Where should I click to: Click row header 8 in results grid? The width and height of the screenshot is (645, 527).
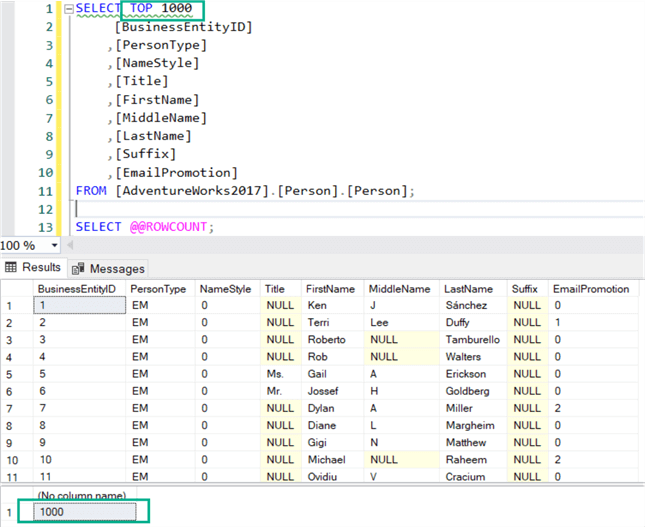(17, 426)
